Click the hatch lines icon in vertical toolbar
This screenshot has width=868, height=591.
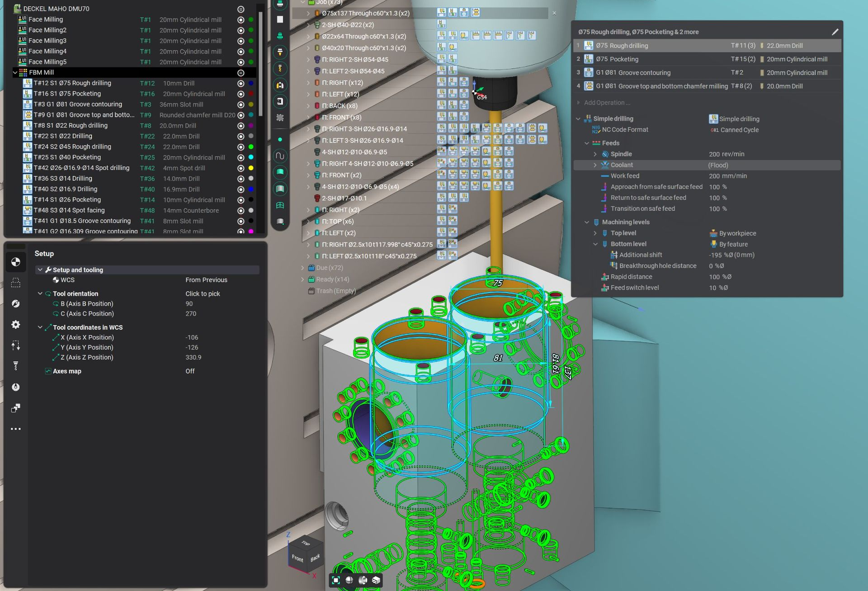[x=280, y=118]
